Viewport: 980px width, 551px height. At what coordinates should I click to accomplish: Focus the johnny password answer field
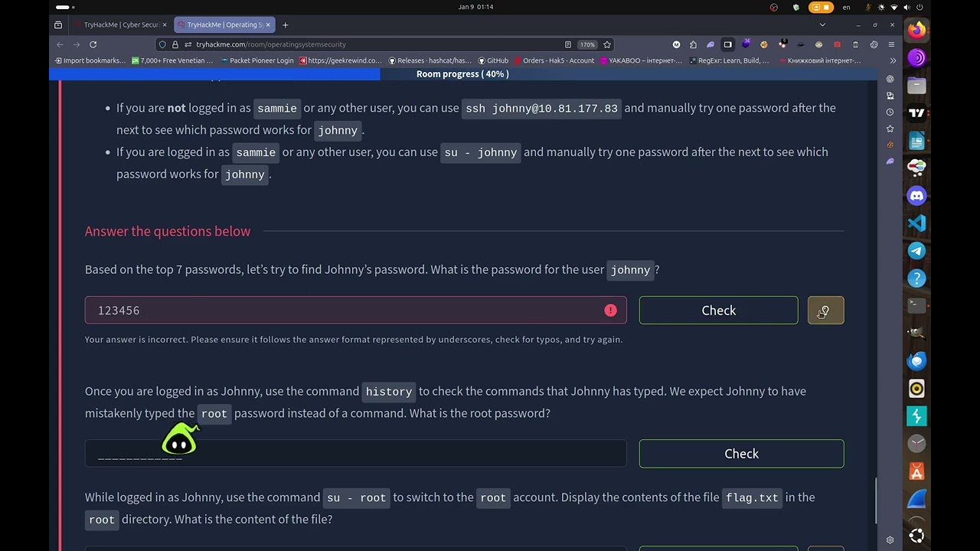click(x=355, y=310)
